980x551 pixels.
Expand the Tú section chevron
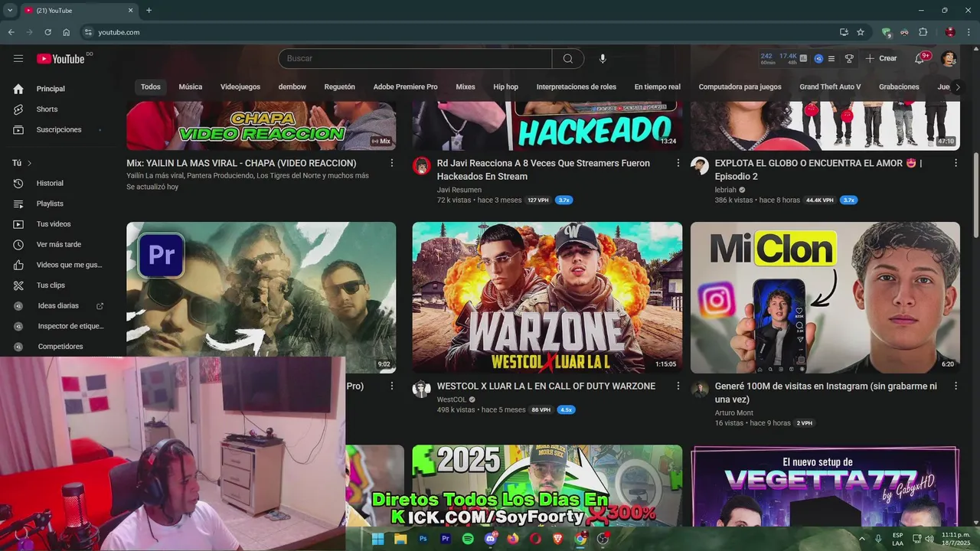[x=30, y=163]
